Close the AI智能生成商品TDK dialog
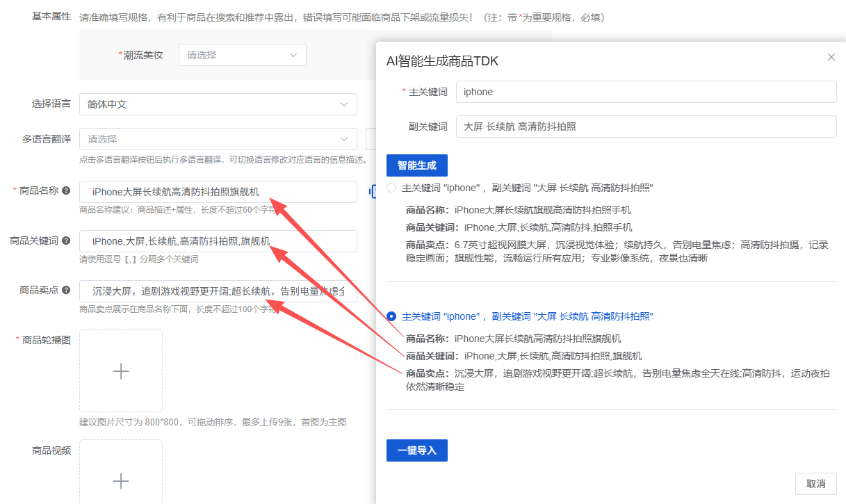Image resolution: width=846 pixels, height=504 pixels. 831,57
